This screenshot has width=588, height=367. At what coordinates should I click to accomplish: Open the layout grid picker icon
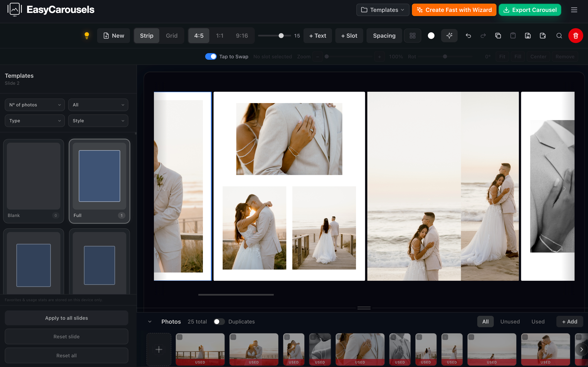pos(412,35)
